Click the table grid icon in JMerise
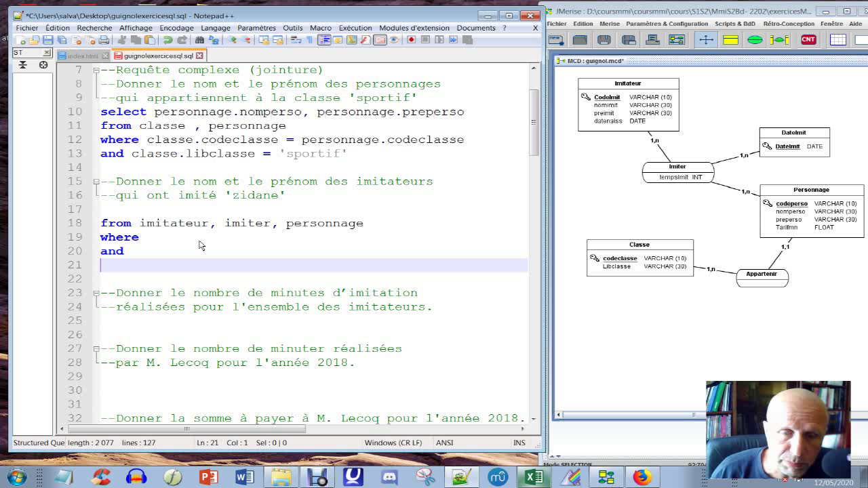Image resolution: width=868 pixels, height=488 pixels. [837, 40]
